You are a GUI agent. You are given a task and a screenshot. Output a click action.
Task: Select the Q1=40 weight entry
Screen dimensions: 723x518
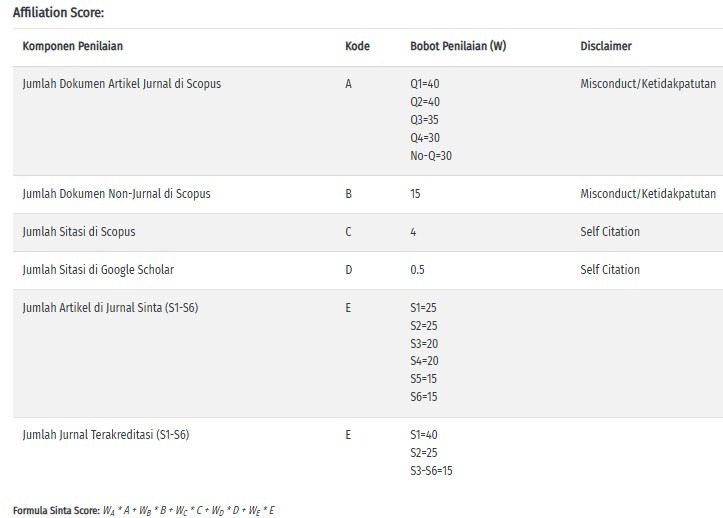(425, 84)
